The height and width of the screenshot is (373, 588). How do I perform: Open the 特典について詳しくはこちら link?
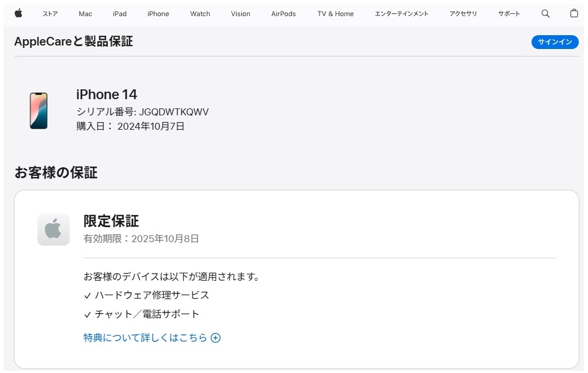coord(145,338)
